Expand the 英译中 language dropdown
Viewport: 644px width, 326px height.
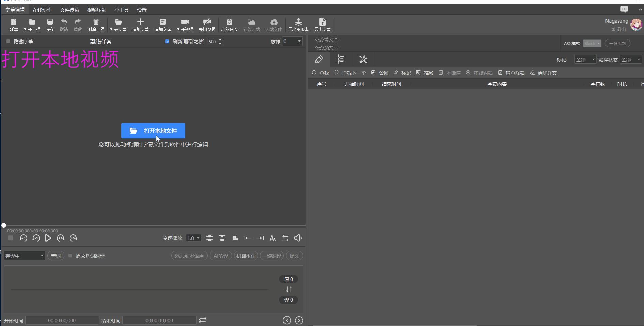pos(25,256)
